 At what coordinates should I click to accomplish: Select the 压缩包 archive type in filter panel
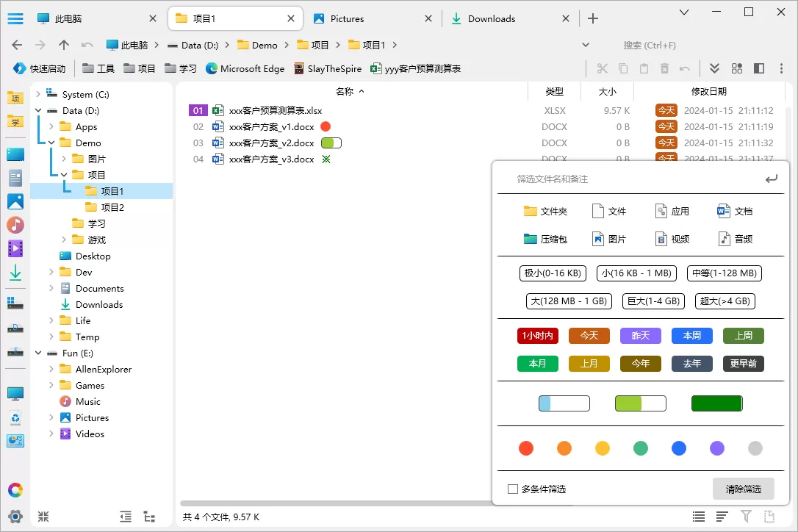[545, 238]
